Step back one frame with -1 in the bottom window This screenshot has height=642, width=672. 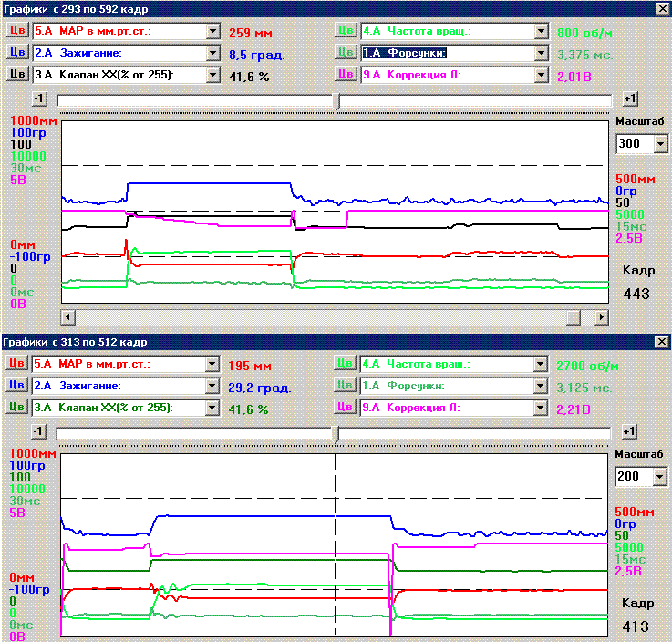click(38, 431)
